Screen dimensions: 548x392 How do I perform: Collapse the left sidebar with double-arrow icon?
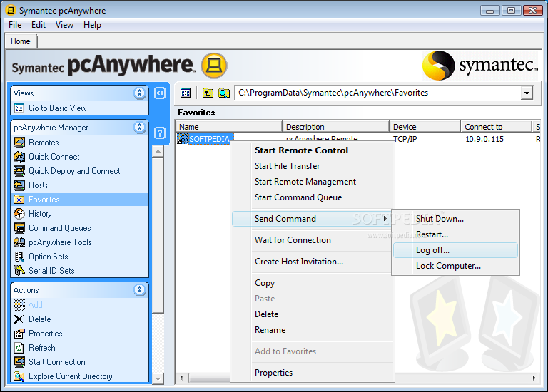(x=160, y=93)
